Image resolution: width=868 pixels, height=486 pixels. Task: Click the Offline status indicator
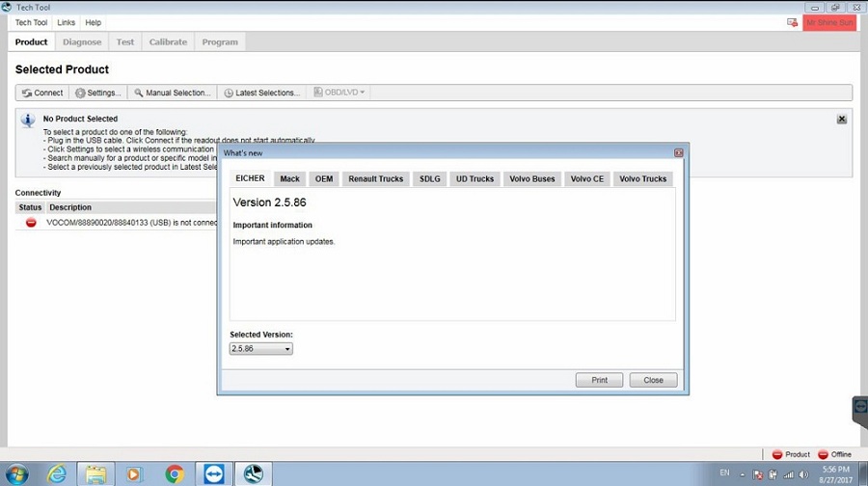(x=834, y=454)
